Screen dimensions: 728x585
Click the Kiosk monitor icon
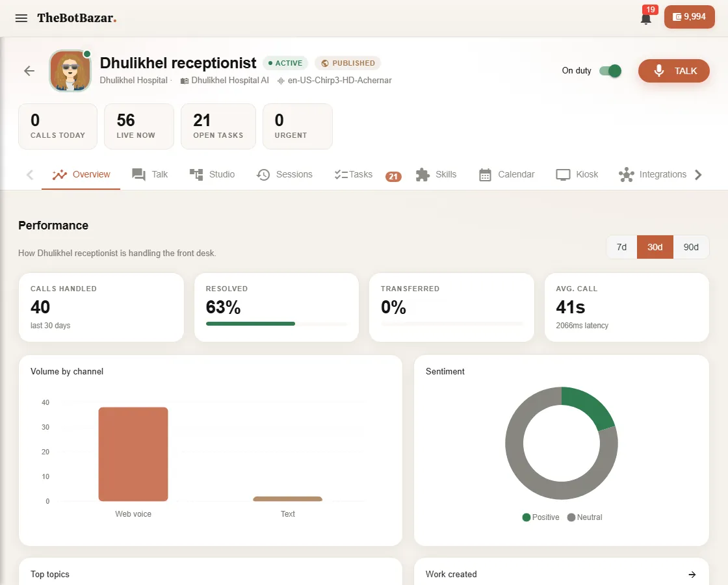click(x=563, y=175)
